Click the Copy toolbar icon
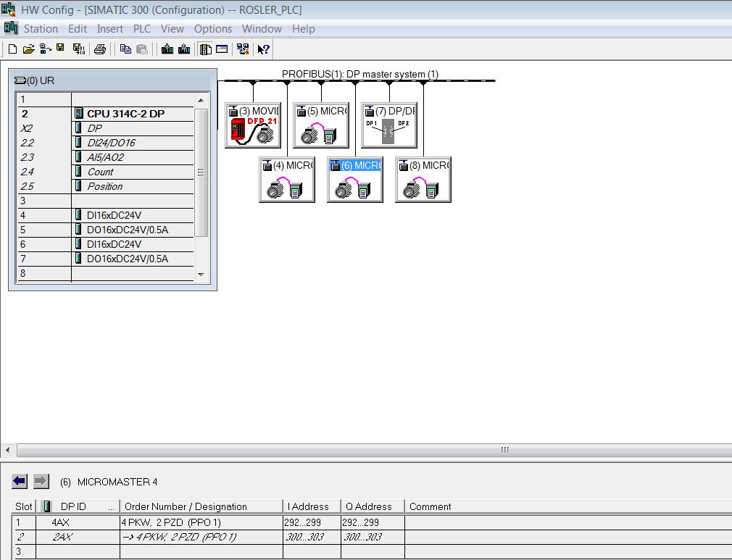Image resolution: width=732 pixels, height=560 pixels. pyautogui.click(x=125, y=49)
